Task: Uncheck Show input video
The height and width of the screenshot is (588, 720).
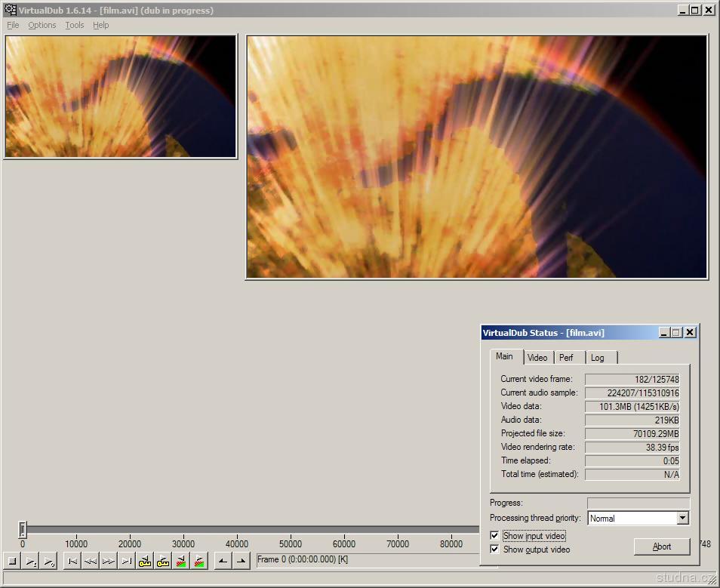Action: click(x=494, y=536)
